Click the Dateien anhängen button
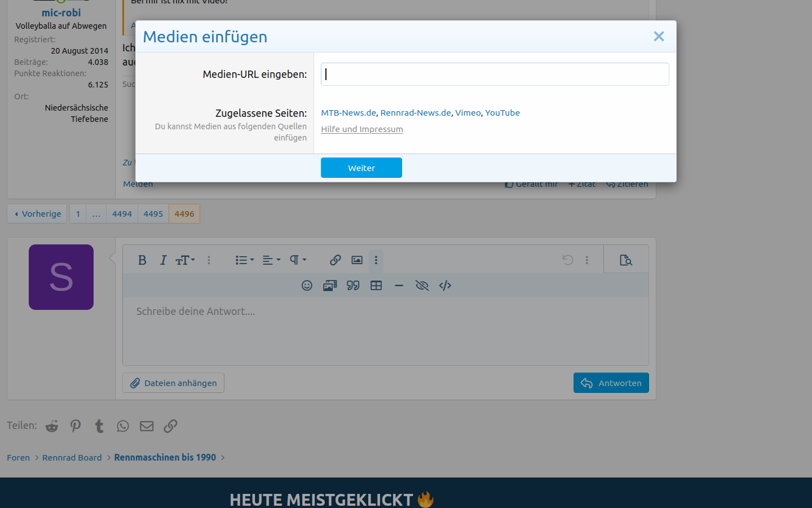 click(173, 383)
